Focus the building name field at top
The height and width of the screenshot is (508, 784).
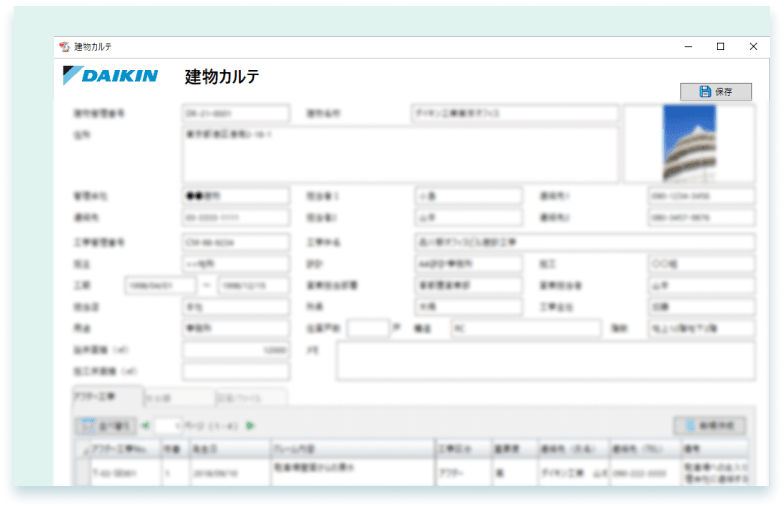pyautogui.click(x=515, y=114)
